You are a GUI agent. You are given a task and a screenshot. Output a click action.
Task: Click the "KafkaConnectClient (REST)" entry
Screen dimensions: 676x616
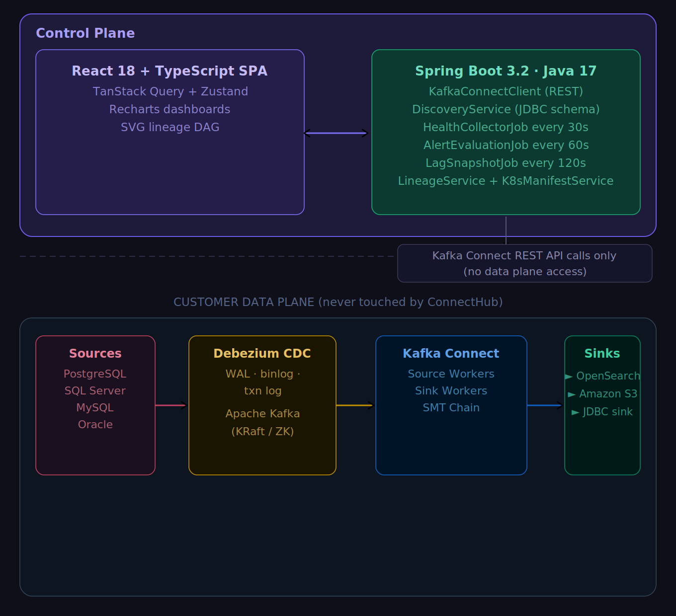[506, 91]
